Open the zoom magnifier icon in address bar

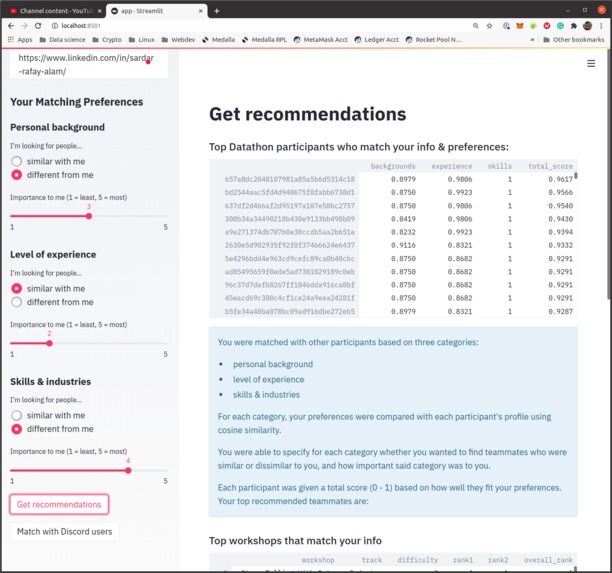[476, 26]
